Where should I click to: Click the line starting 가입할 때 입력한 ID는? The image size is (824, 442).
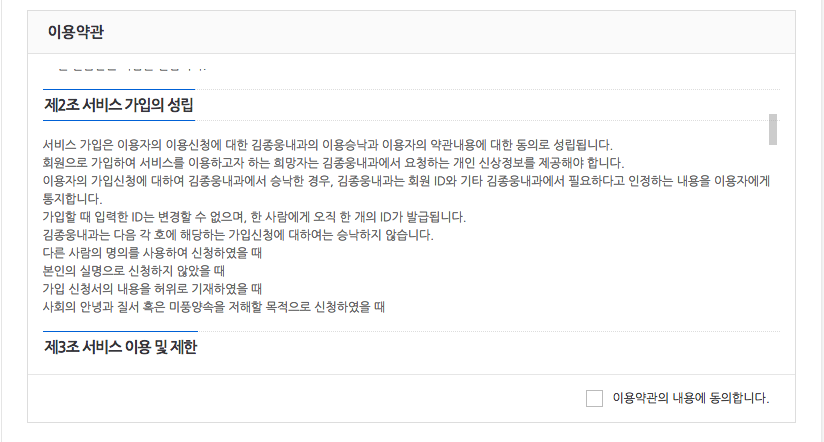pyautogui.click(x=254, y=217)
